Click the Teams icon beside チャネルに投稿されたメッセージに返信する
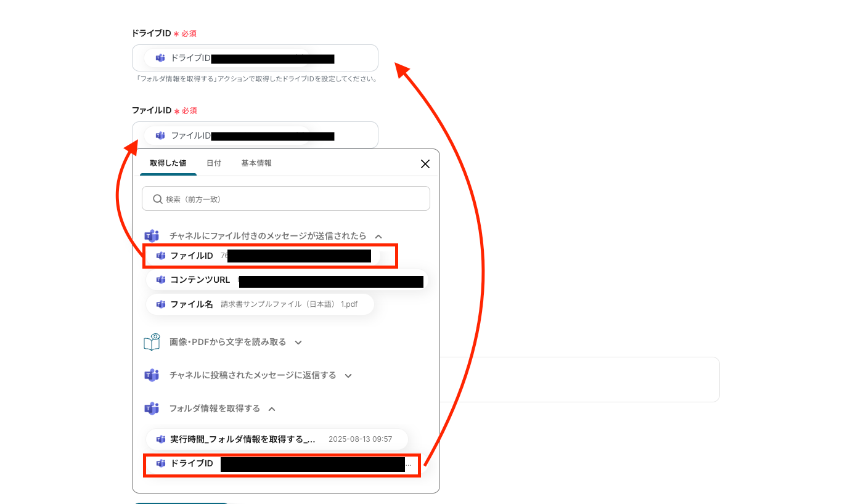Image resolution: width=858 pixels, height=504 pixels. pyautogui.click(x=152, y=375)
